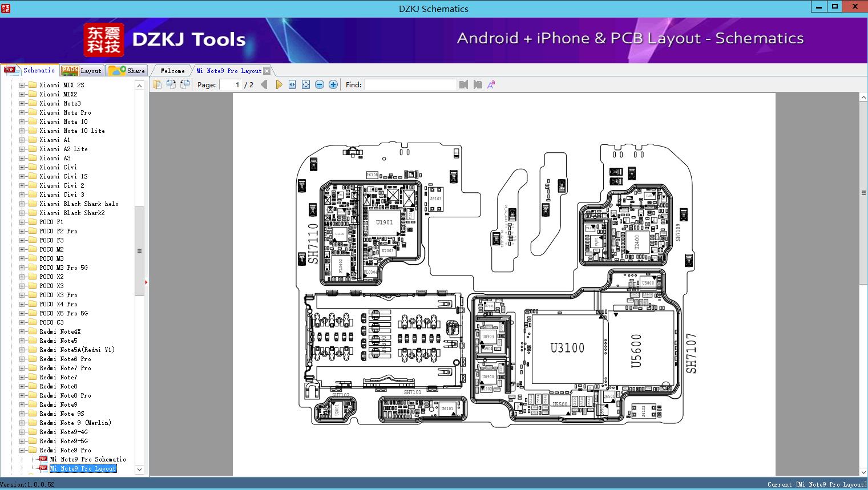The width and height of the screenshot is (868, 490).
Task: Expand the Xiaomi A2 Lite folder
Action: tap(22, 149)
